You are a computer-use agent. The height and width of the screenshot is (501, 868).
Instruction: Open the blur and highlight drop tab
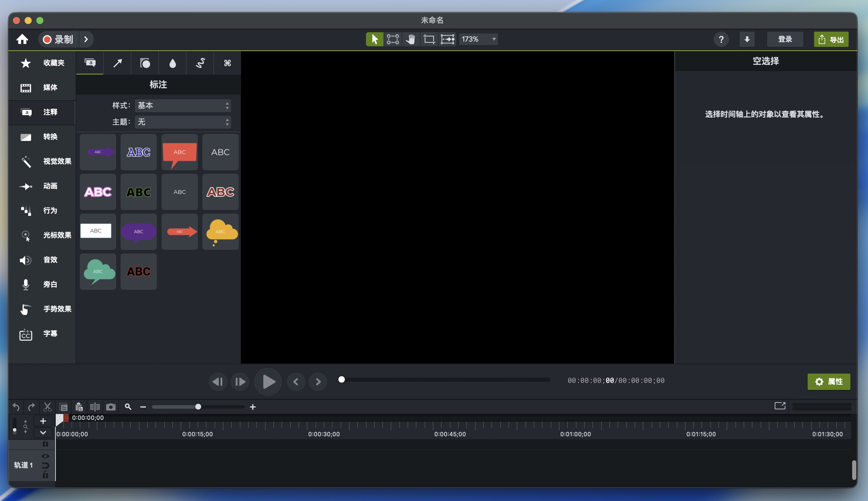point(172,63)
